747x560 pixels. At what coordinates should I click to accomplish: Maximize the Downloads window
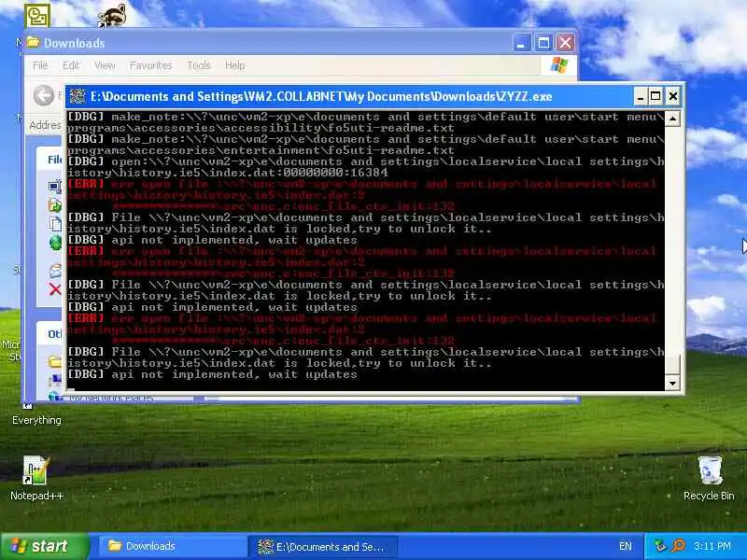click(543, 43)
